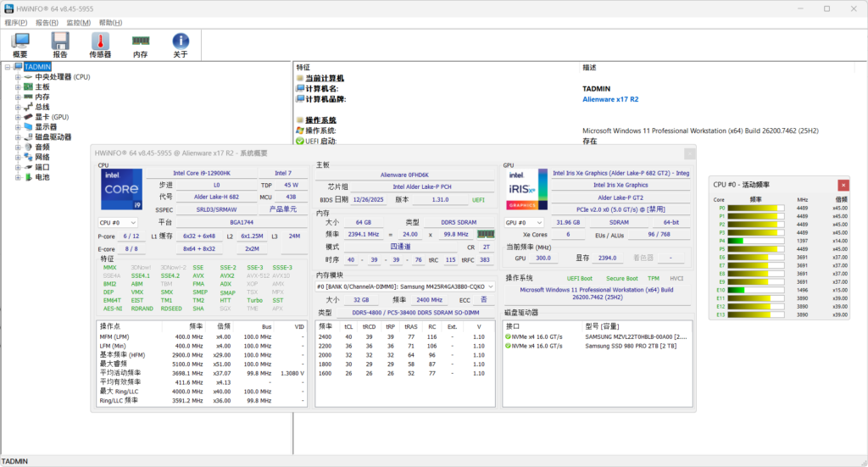Select the 内存 tree node in sidebar
This screenshot has height=467, width=868.
pyautogui.click(x=42, y=97)
